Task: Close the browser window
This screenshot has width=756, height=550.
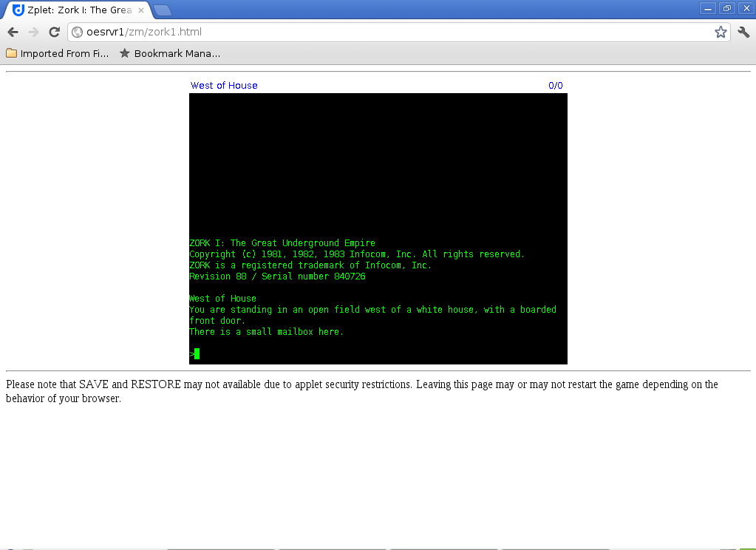Action: point(746,8)
